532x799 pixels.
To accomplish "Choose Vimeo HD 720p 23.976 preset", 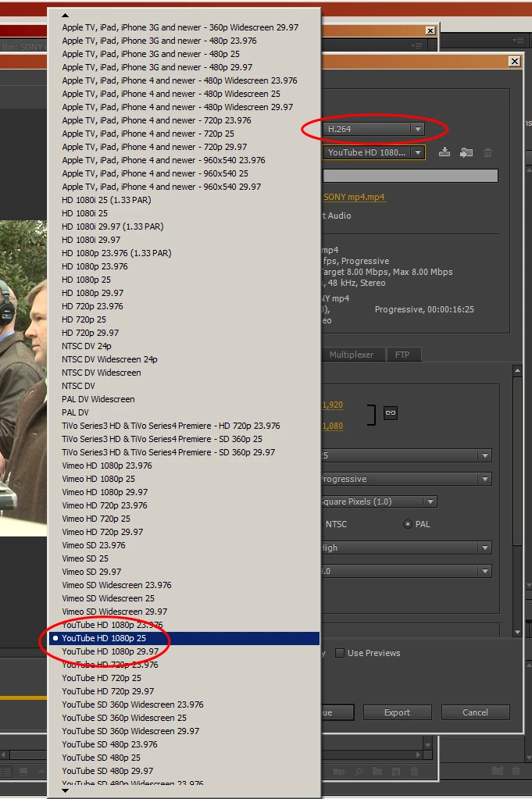I will (184, 505).
